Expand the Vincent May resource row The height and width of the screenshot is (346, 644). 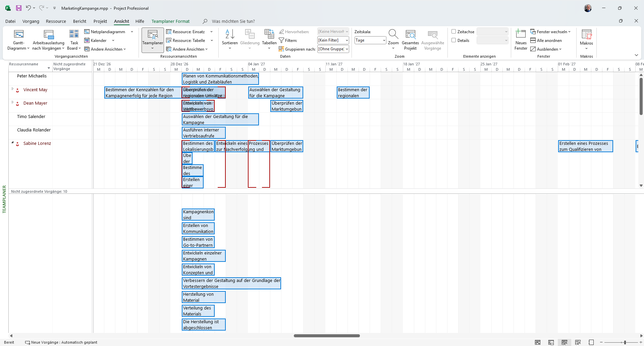tap(13, 89)
